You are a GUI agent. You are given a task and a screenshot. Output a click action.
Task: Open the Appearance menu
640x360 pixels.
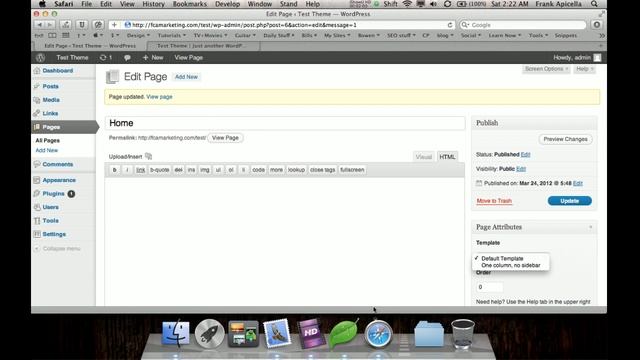coord(59,180)
